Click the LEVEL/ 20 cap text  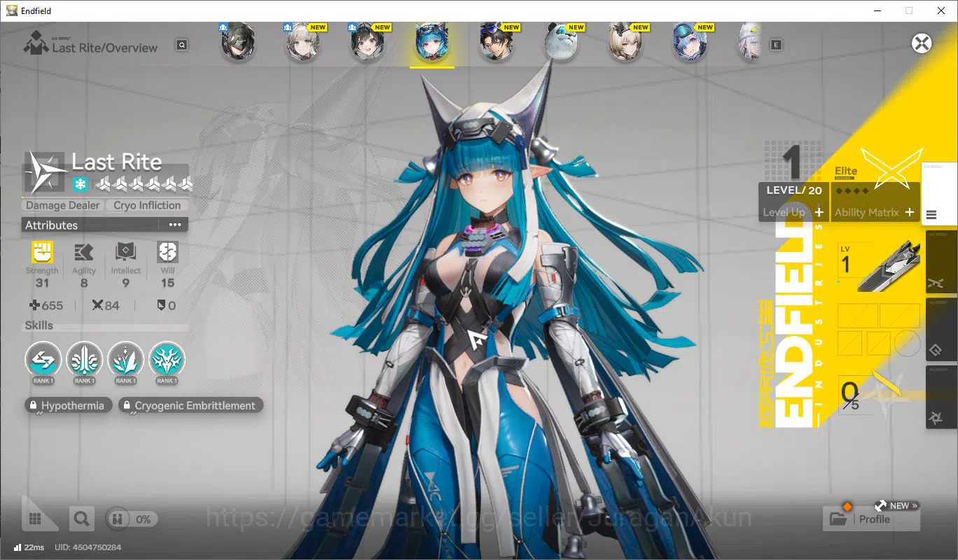click(794, 190)
